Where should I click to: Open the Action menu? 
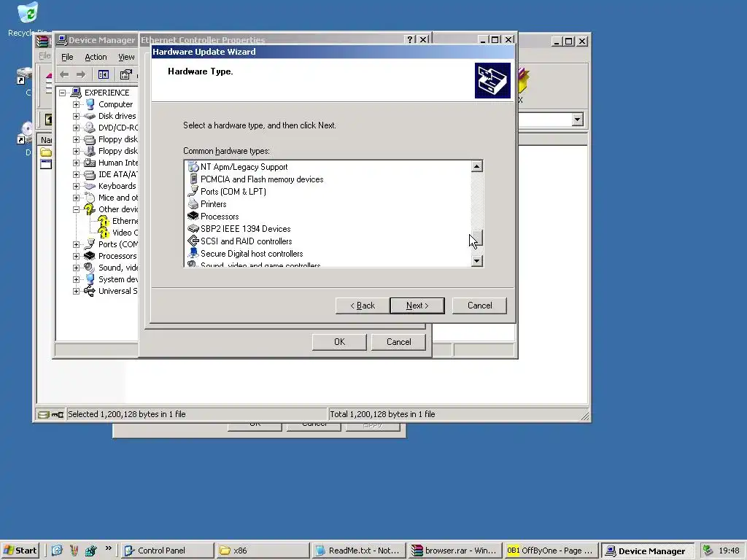pos(96,57)
